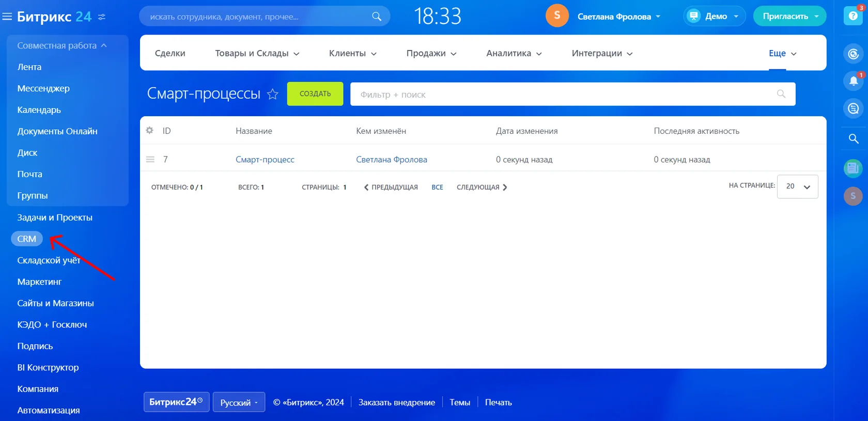Click the ВСЕ pagination link

[x=438, y=187]
